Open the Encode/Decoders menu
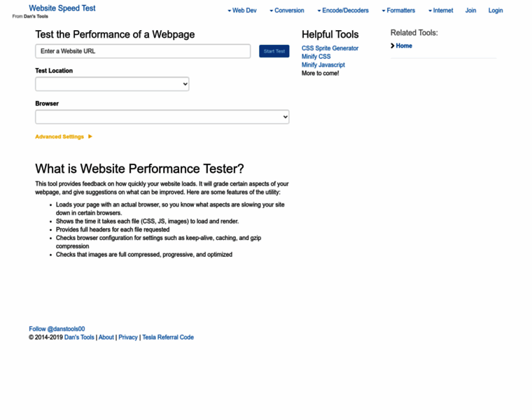Viewport: 532px width, 420px height. pos(343,10)
